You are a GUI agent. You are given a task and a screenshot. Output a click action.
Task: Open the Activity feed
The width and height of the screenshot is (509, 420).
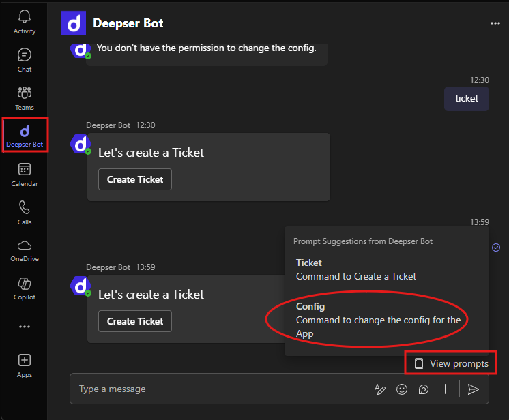pyautogui.click(x=25, y=22)
